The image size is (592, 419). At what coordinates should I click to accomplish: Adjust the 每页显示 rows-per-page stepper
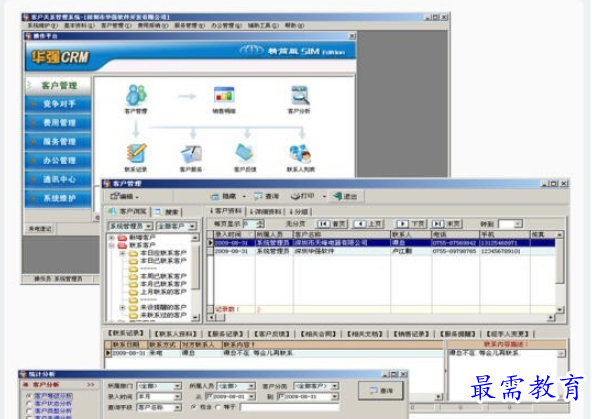click(x=260, y=224)
